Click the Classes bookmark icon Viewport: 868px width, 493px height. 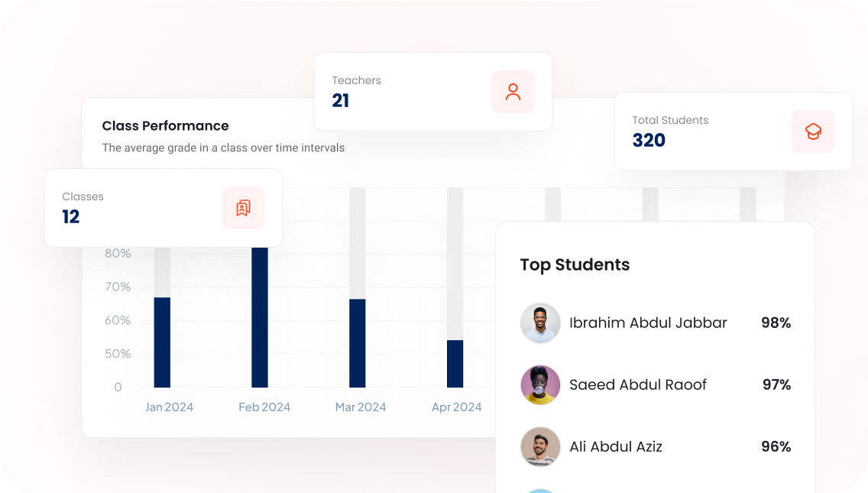click(x=243, y=208)
